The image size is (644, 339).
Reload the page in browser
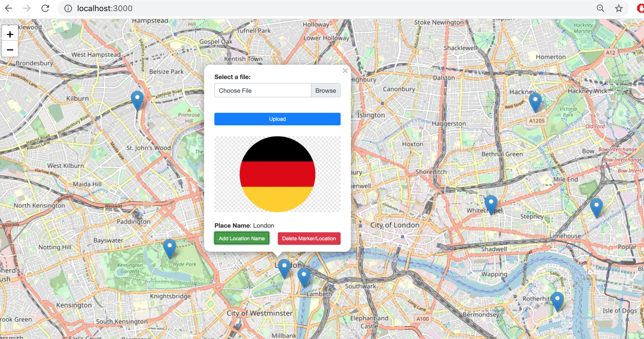tap(45, 8)
